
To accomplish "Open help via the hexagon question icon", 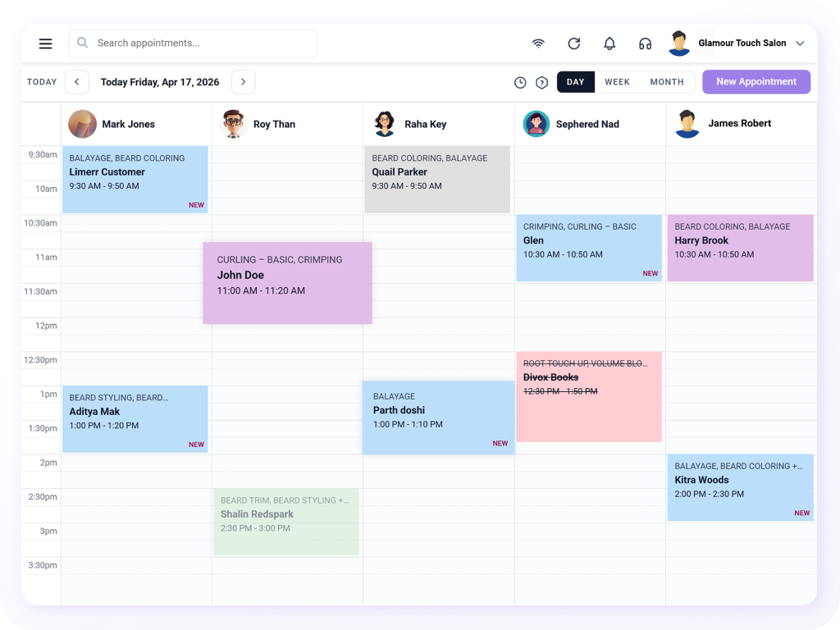I will pos(541,83).
